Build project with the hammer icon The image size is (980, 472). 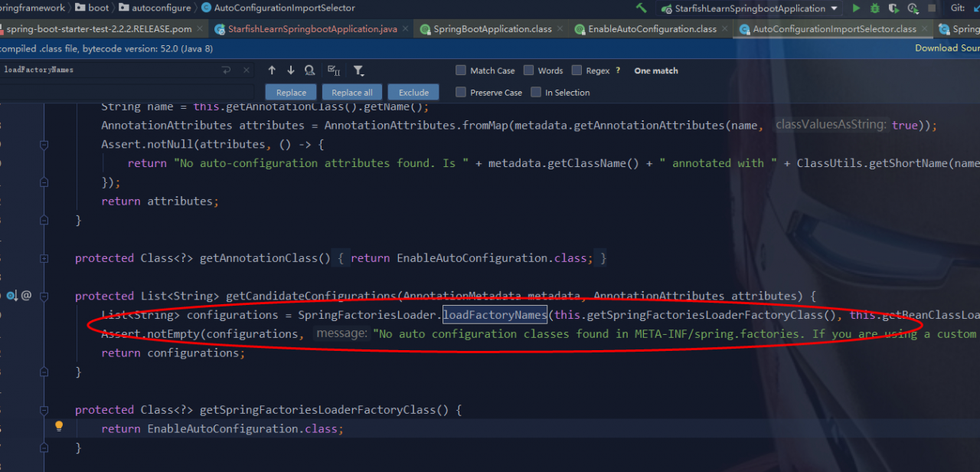pos(642,8)
